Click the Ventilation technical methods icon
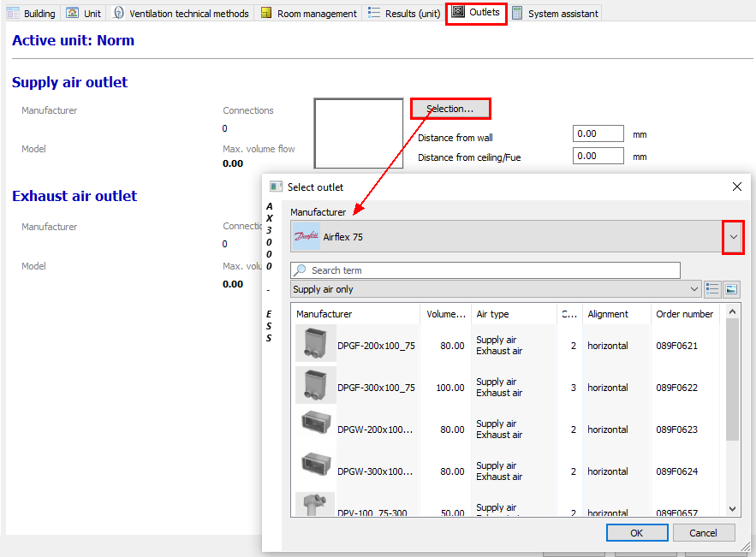Viewport: 756px width, 557px height. click(118, 13)
